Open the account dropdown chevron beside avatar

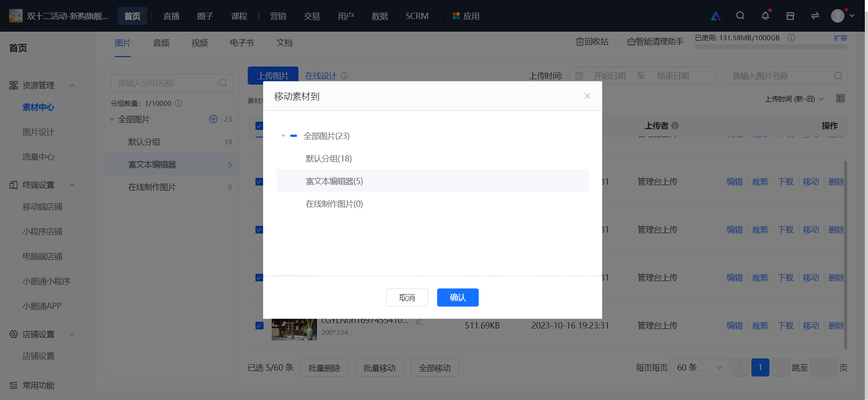(852, 15)
